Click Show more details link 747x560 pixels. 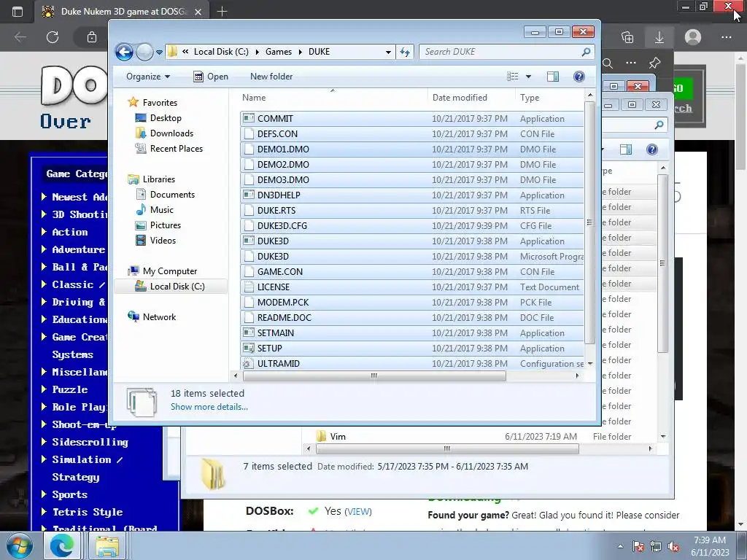coord(209,407)
